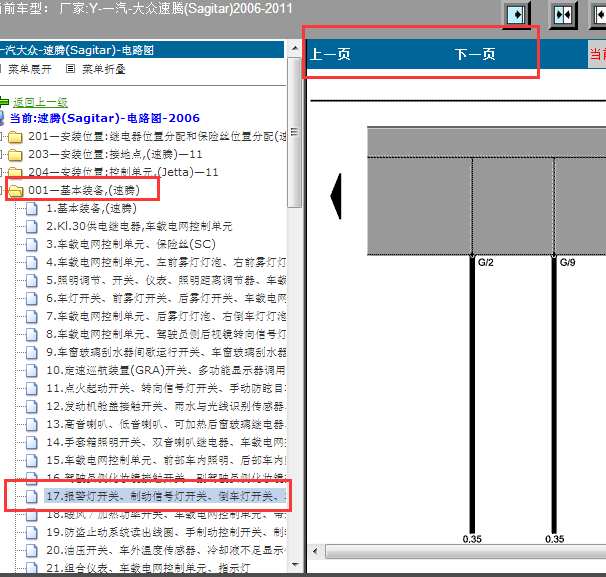The width and height of the screenshot is (606, 577).
Task: Click the document icon beside item 12.发动机舱盖
Action: 32,407
